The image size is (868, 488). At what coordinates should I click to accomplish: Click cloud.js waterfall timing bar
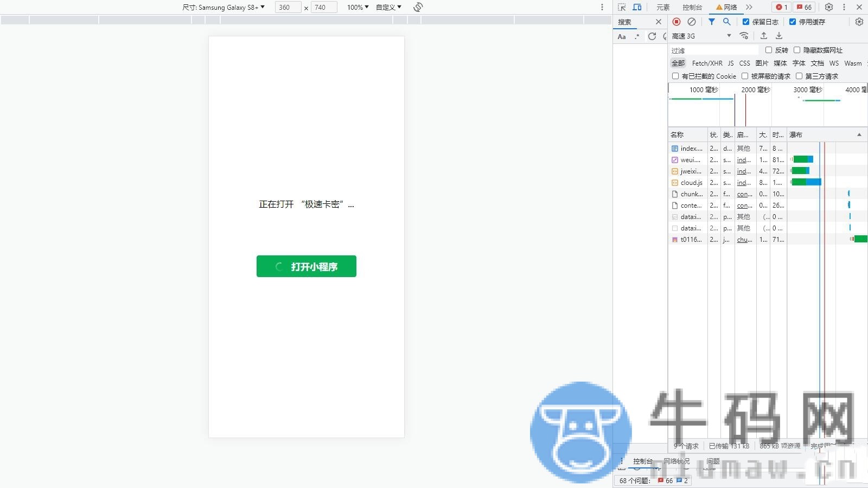click(806, 182)
